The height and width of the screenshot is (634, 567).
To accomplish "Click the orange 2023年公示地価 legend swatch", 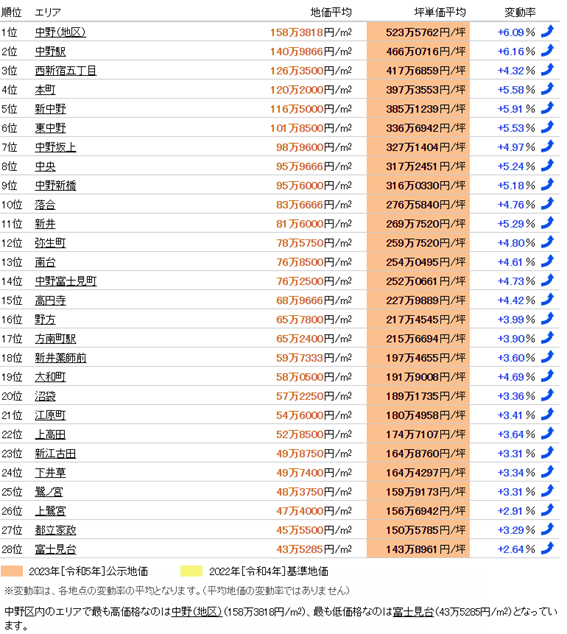I will (12, 571).
